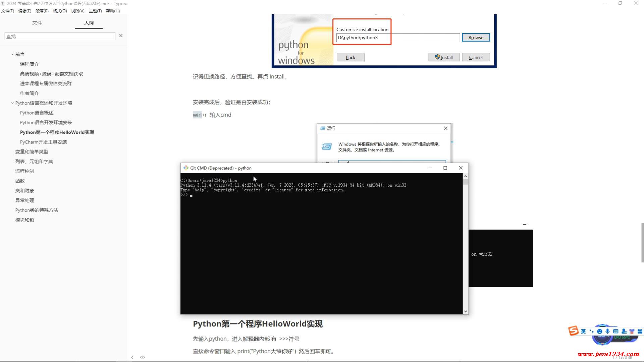Click the Git CMD vertical scrollbar thumb
This screenshot has width=644, height=362.
465,182
